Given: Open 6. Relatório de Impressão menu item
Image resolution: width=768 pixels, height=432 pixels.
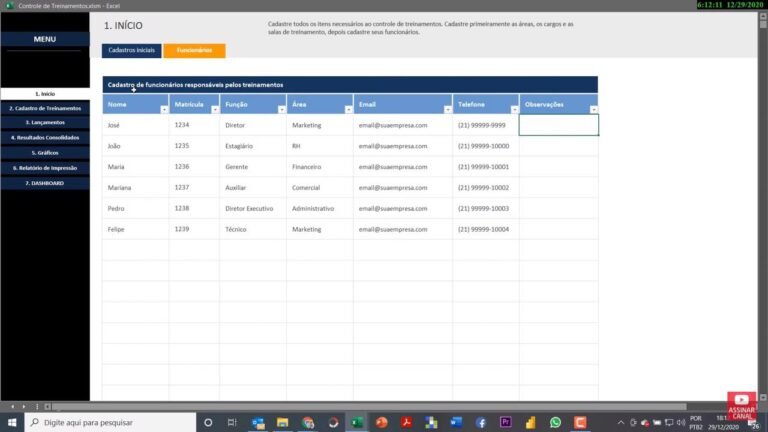Looking at the screenshot, I should pos(45,168).
